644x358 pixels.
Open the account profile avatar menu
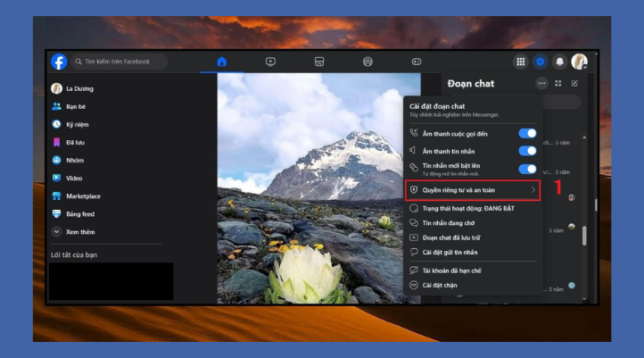[579, 62]
